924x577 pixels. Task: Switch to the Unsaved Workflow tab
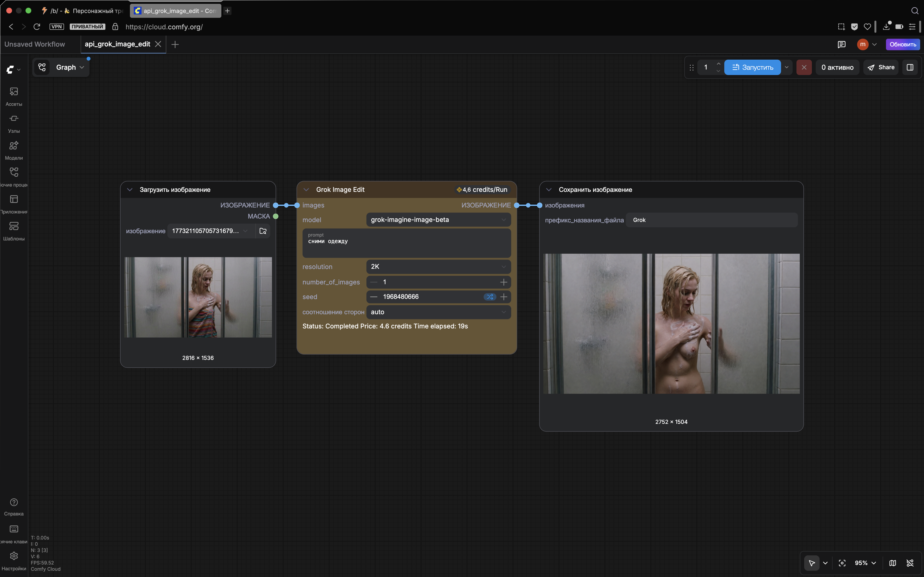(35, 44)
